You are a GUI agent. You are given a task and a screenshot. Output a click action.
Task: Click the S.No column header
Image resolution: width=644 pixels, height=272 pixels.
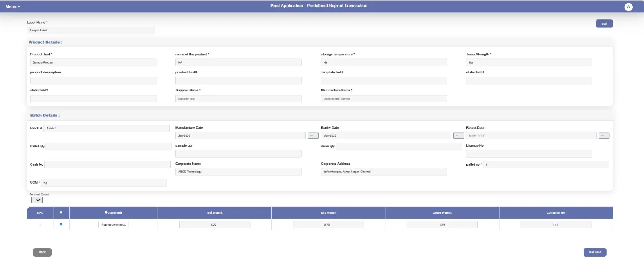coord(40,213)
